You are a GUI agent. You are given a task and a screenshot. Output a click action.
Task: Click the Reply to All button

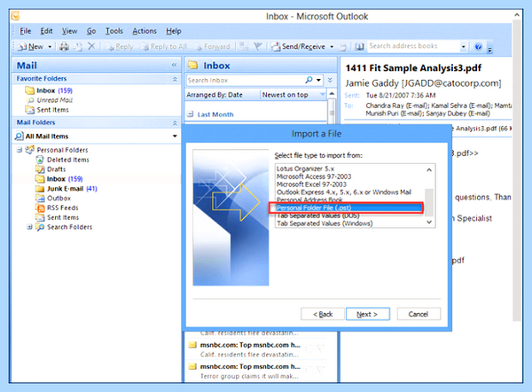(163, 46)
